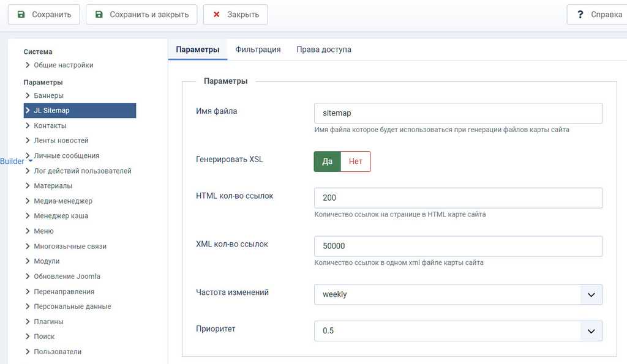Viewport: 627px width, 364px height.
Task: Open Многоязычные связи settings
Action: pyautogui.click(x=70, y=246)
